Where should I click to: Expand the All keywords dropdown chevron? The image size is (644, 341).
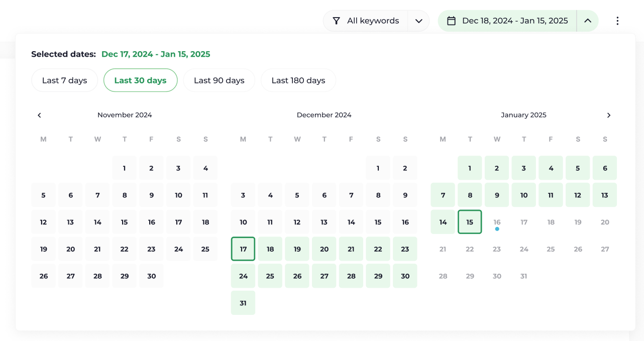[x=418, y=21]
